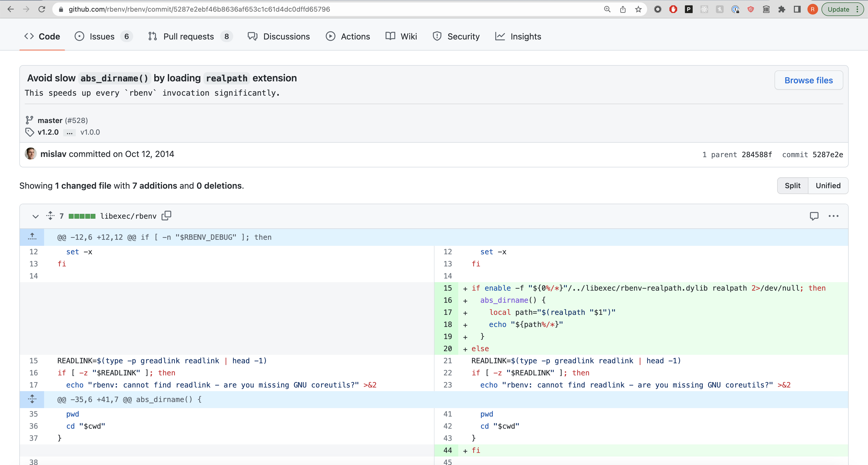Click the grey atom extension icon
Screen dimensions: 868x465
pyautogui.click(x=704, y=9)
